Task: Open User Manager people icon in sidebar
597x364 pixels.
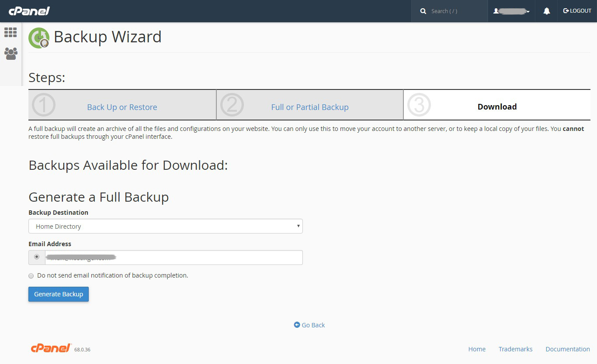Action: [x=10, y=54]
